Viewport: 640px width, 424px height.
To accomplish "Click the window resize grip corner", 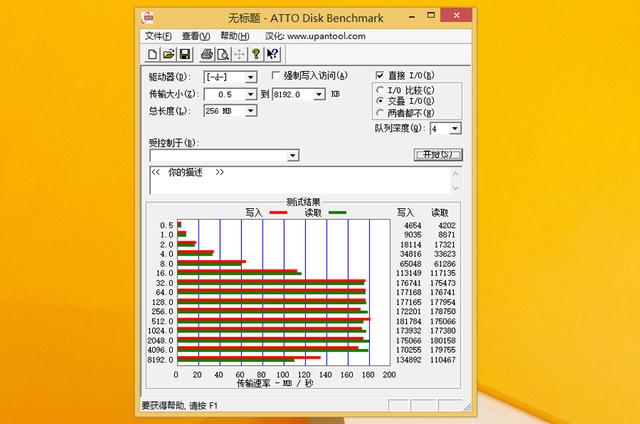I will coord(467,407).
